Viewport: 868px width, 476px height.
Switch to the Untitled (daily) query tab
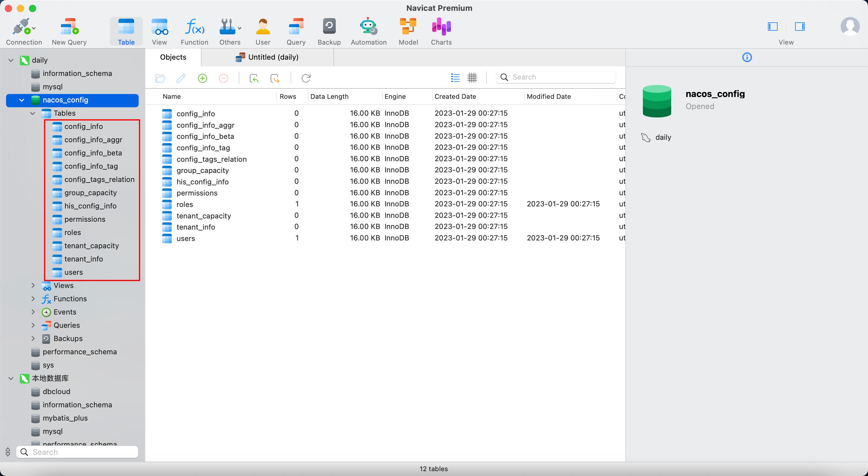pyautogui.click(x=267, y=57)
